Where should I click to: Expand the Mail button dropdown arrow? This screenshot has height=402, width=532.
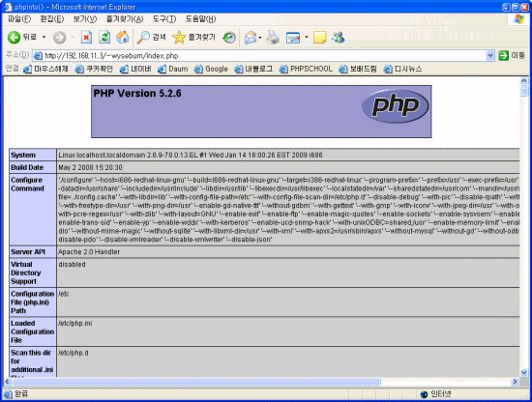pyautogui.click(x=260, y=38)
